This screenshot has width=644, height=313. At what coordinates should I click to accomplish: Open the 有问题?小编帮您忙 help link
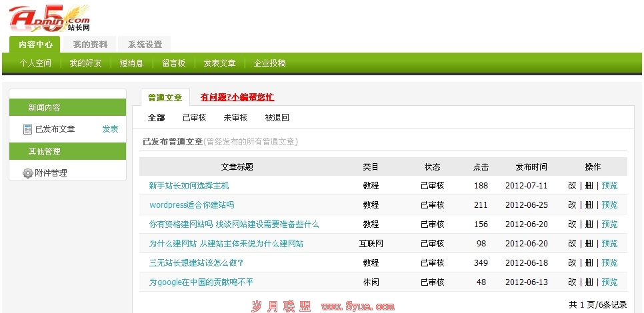tap(237, 97)
